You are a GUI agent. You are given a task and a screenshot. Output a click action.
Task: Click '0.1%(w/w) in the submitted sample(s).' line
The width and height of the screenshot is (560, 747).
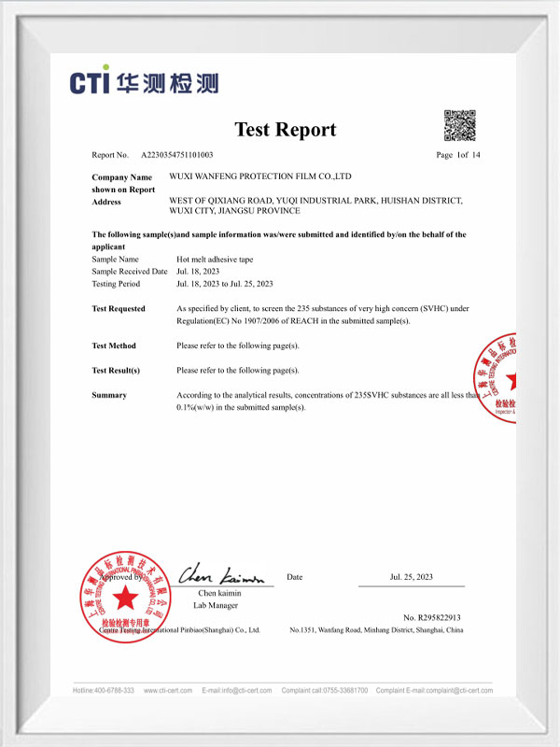pos(241,407)
